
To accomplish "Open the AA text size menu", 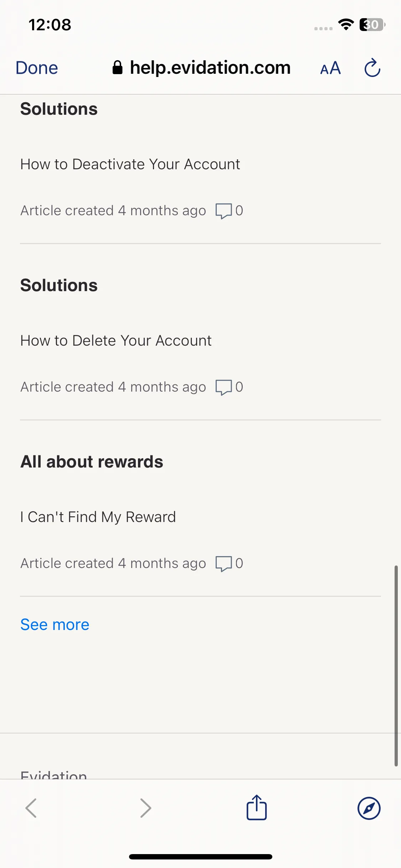I will pos(330,68).
